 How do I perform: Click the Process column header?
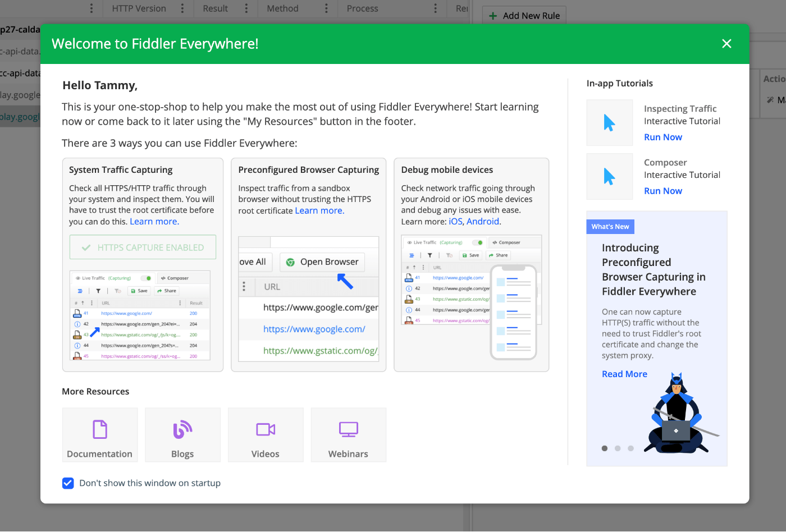coord(363,8)
